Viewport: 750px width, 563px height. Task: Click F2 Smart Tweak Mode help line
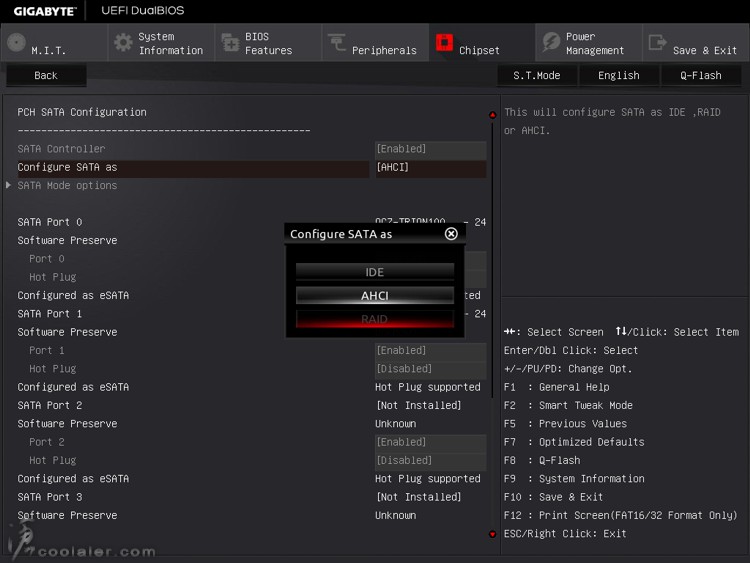pos(568,406)
